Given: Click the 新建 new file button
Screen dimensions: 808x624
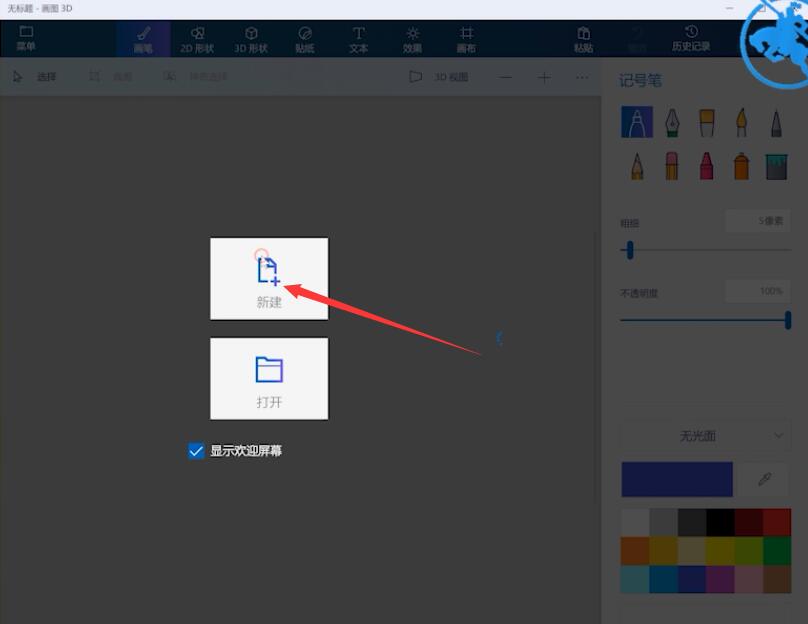Looking at the screenshot, I should click(268, 278).
